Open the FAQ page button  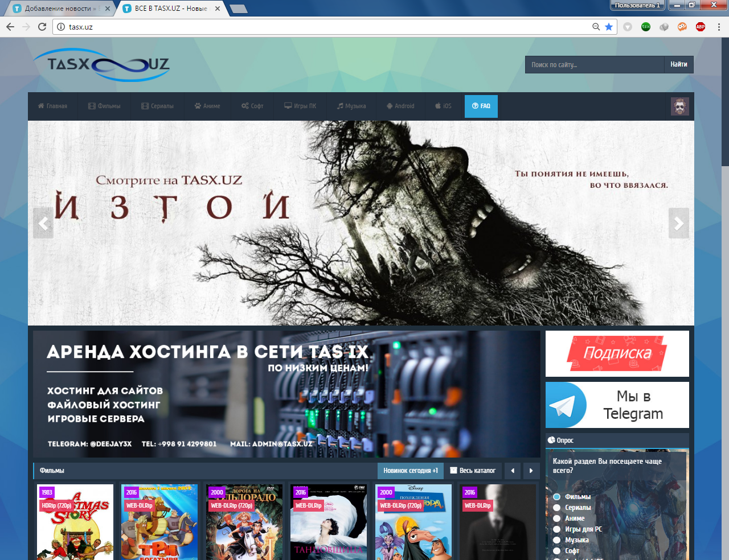[481, 106]
